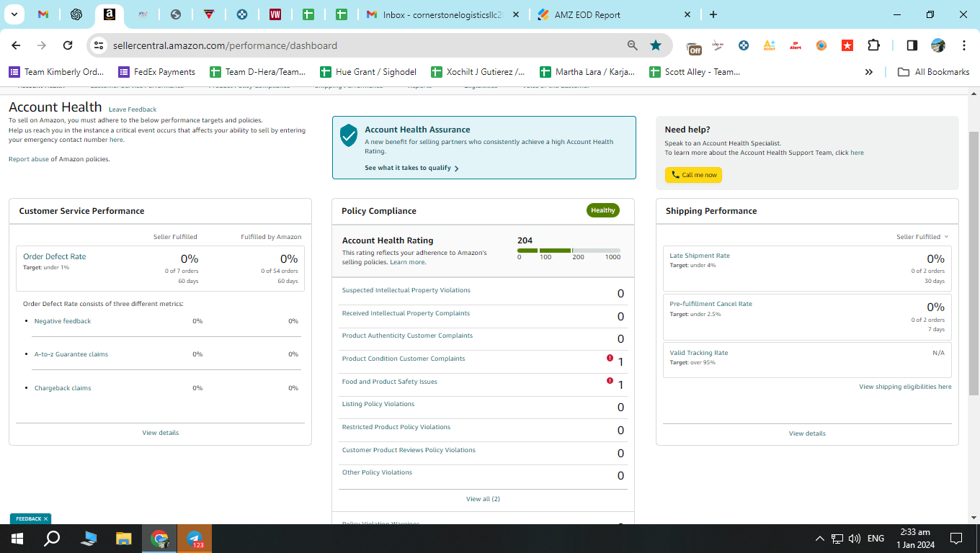
Task: Open Xochilt J Gutierez bookmark
Action: (x=478, y=72)
